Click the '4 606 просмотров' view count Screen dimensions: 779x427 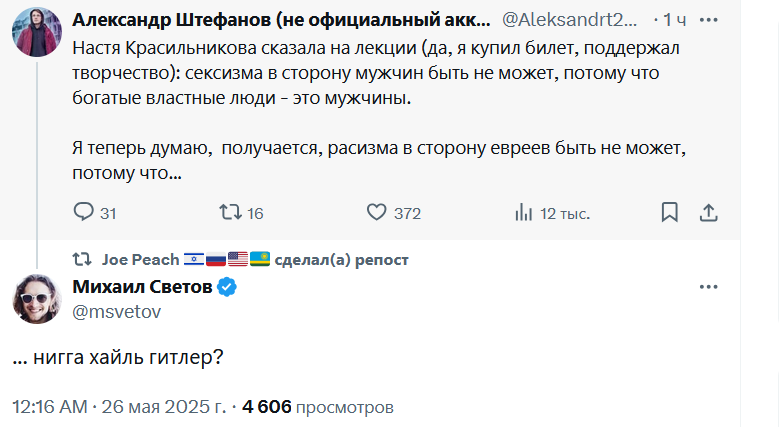(317, 407)
